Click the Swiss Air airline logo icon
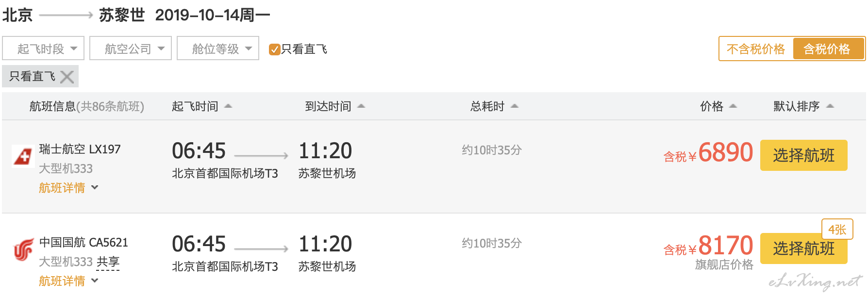This screenshot has height=298, width=868. pyautogui.click(x=22, y=156)
